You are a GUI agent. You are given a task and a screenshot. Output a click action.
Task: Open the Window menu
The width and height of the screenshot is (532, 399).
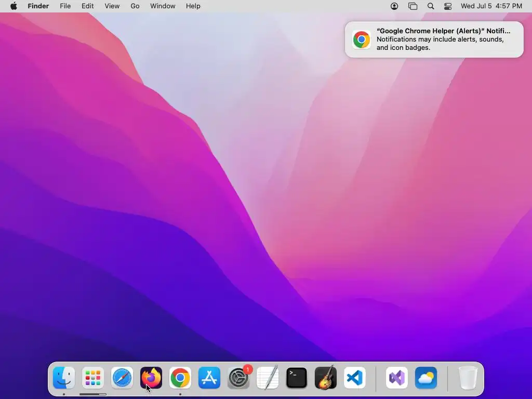163,6
